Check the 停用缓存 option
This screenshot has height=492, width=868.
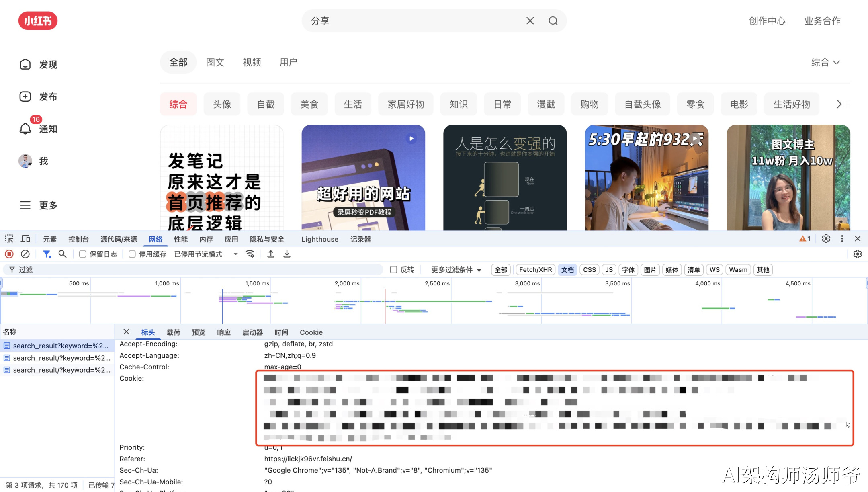pyautogui.click(x=132, y=254)
